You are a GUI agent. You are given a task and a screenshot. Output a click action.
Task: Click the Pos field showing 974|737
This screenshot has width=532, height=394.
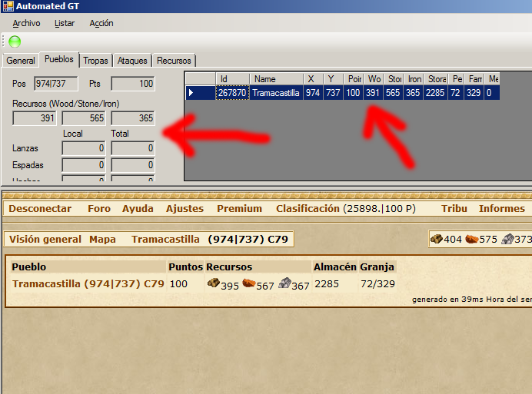tap(56, 84)
